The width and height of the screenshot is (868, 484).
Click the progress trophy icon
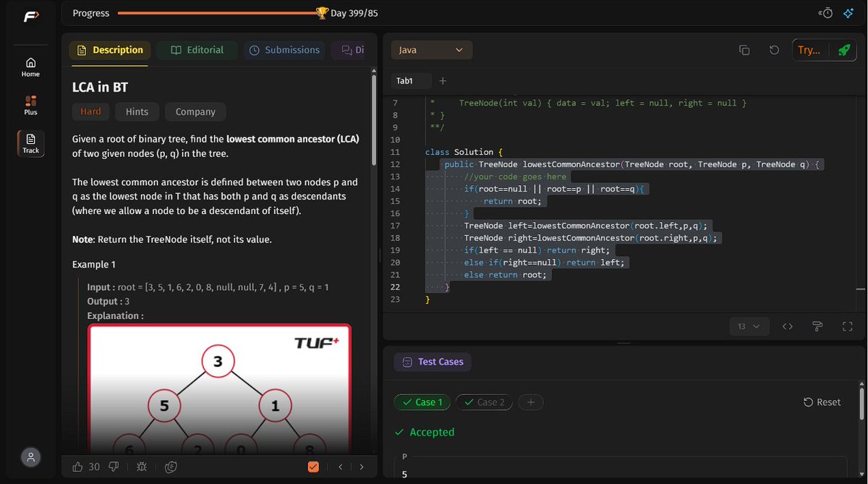[x=322, y=13]
